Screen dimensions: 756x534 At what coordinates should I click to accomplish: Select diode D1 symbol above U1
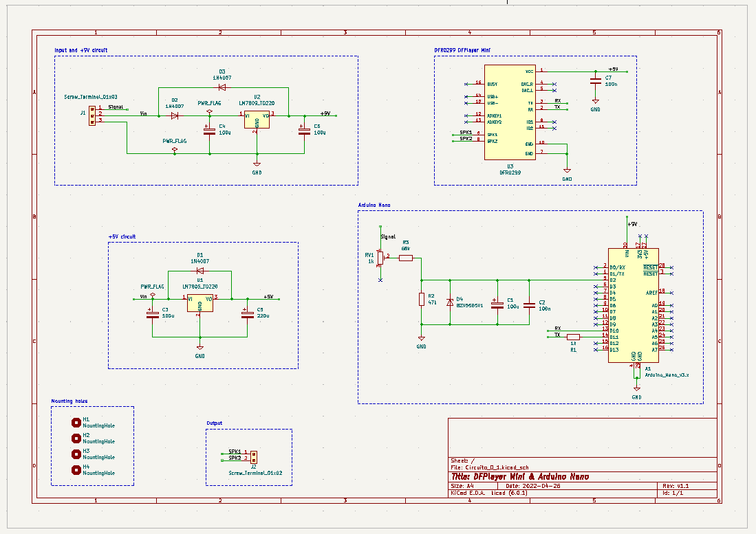coord(200,271)
